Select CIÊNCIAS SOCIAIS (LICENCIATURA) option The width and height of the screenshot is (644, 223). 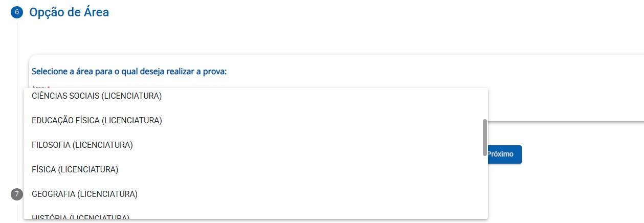(97, 96)
